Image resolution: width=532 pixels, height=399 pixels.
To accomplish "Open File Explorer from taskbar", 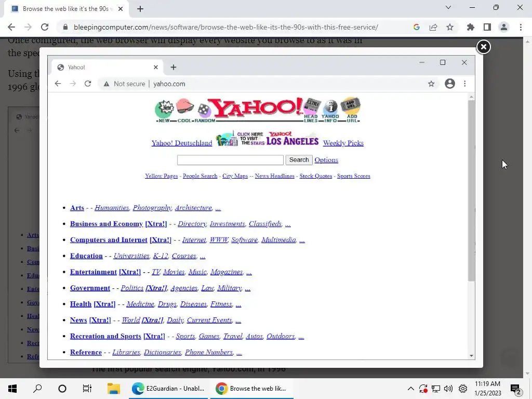I will (114, 389).
